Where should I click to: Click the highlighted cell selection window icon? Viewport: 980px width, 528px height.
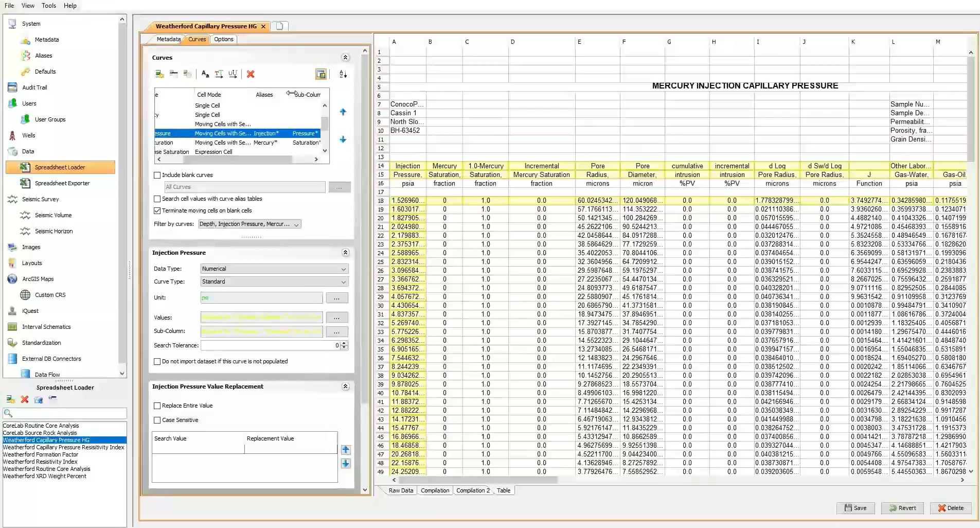click(x=321, y=74)
